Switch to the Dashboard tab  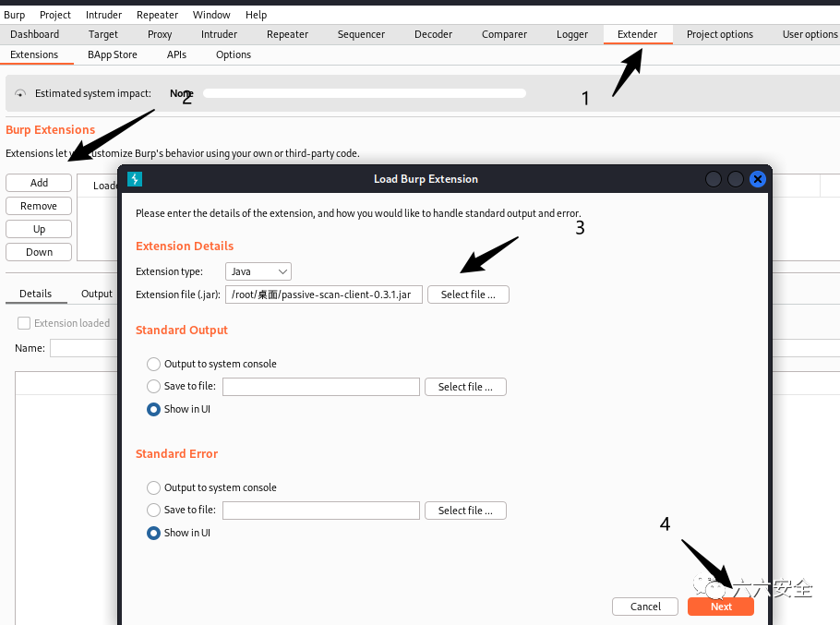click(x=35, y=34)
